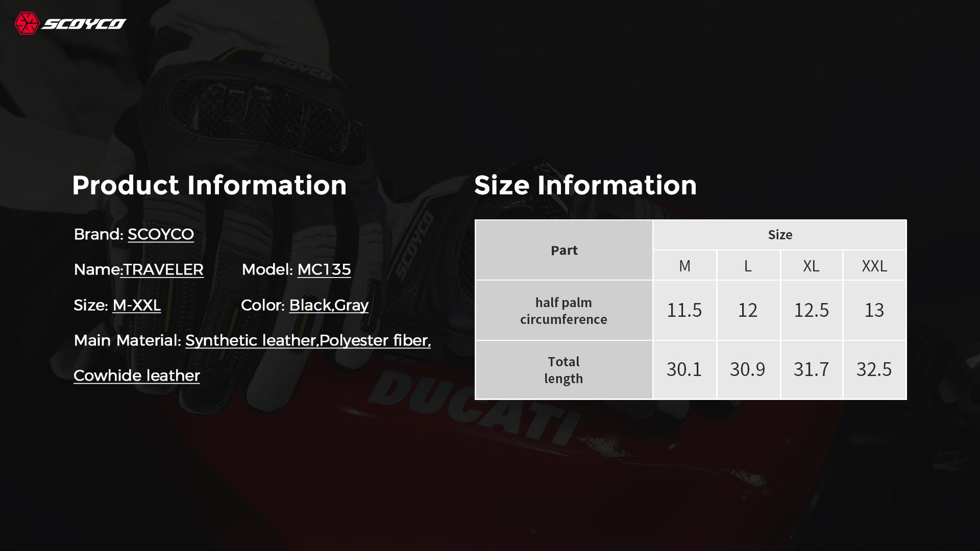This screenshot has width=980, height=551.
Task: Click the Cowhide leather link
Action: 137,375
